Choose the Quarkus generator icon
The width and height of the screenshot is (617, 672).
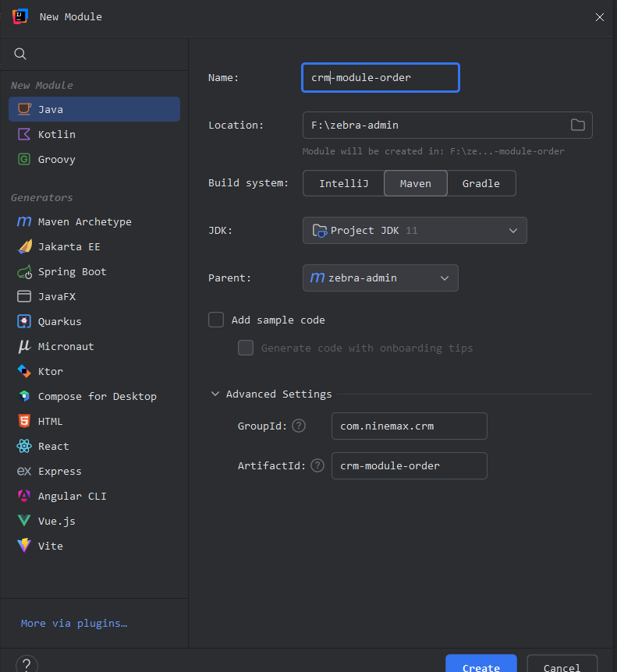point(24,321)
